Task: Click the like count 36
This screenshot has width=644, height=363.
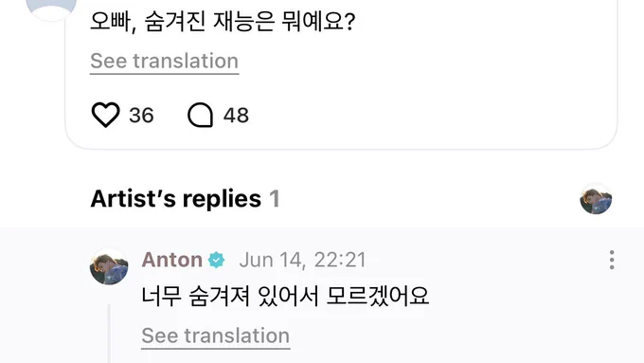Action: click(141, 115)
